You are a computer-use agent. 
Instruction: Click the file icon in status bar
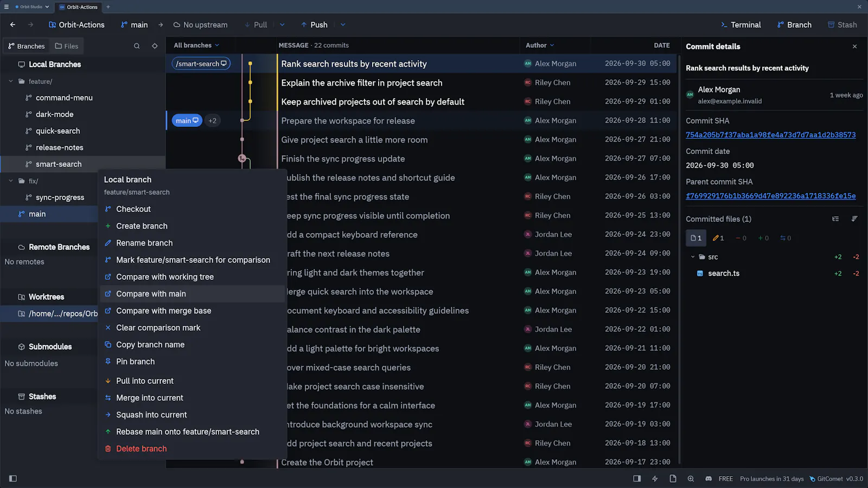673,479
